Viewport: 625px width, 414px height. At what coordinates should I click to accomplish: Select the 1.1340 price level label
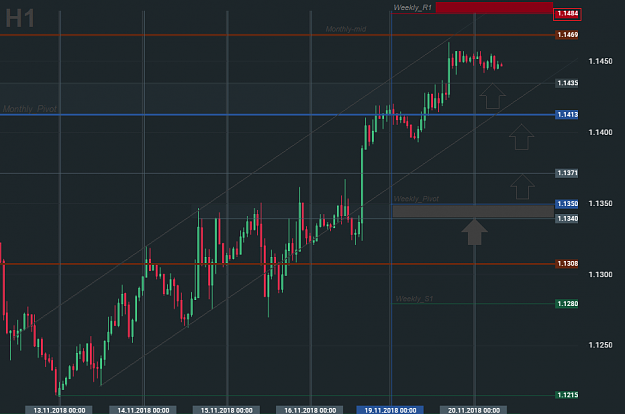coord(567,219)
